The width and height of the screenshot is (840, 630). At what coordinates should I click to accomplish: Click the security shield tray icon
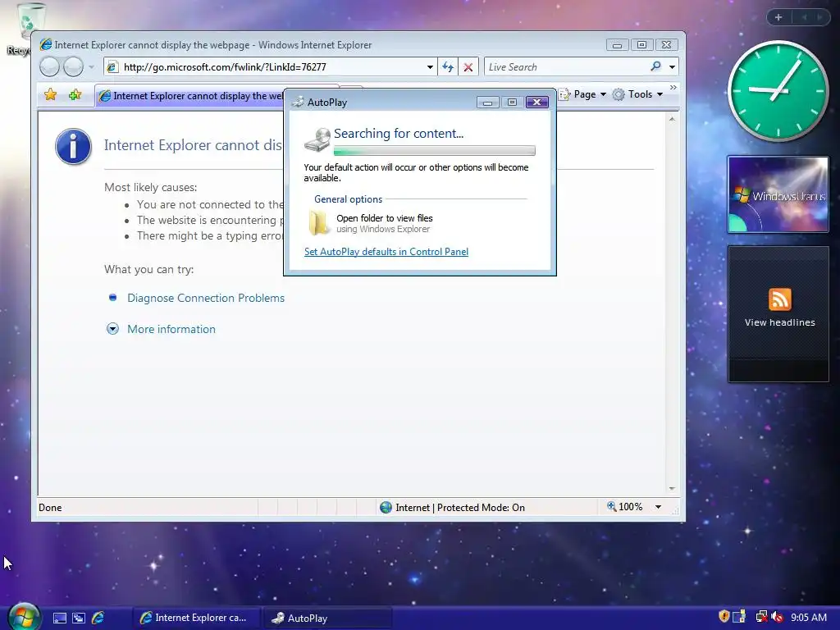[724, 616]
